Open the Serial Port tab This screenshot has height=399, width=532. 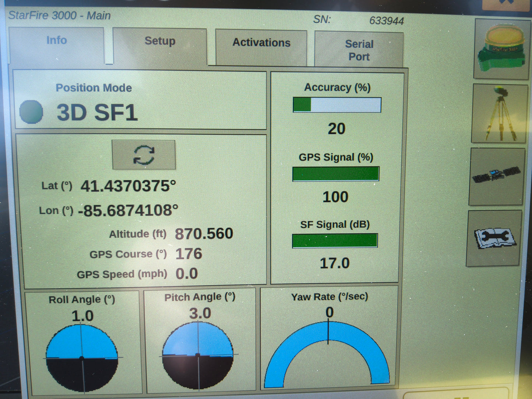click(x=359, y=50)
